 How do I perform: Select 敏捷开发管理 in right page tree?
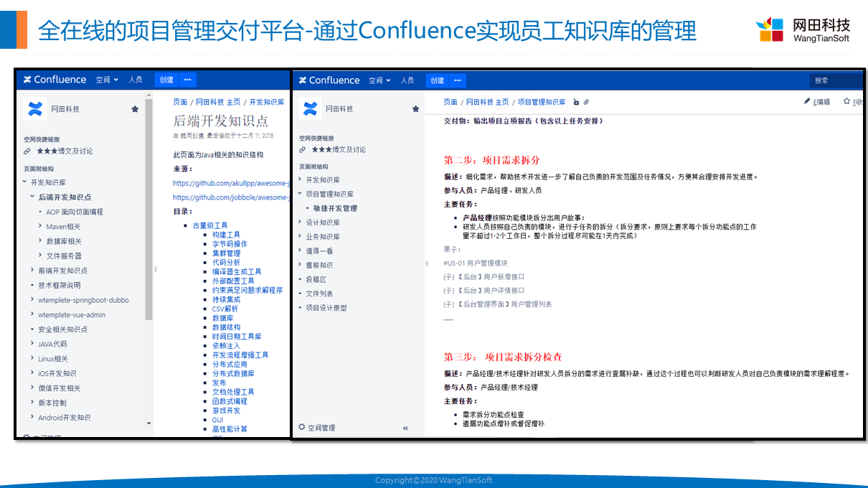click(335, 208)
